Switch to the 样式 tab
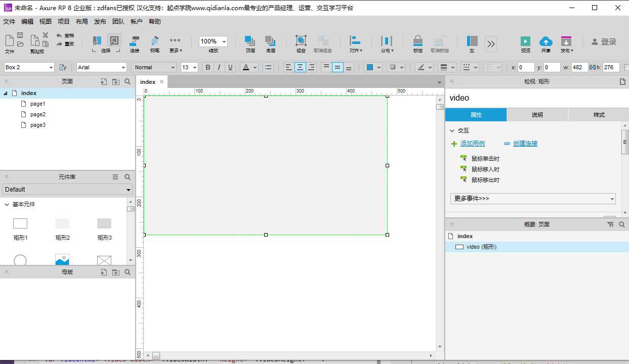This screenshot has height=364, width=629. (x=599, y=115)
